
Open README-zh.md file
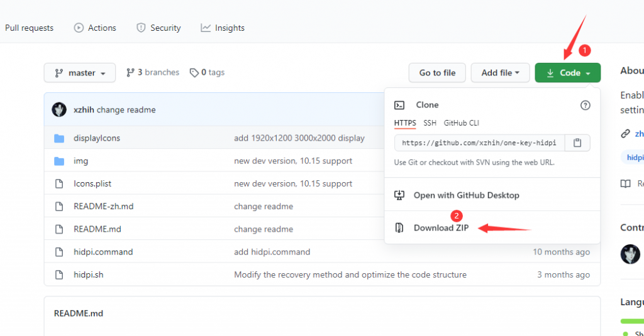(104, 207)
